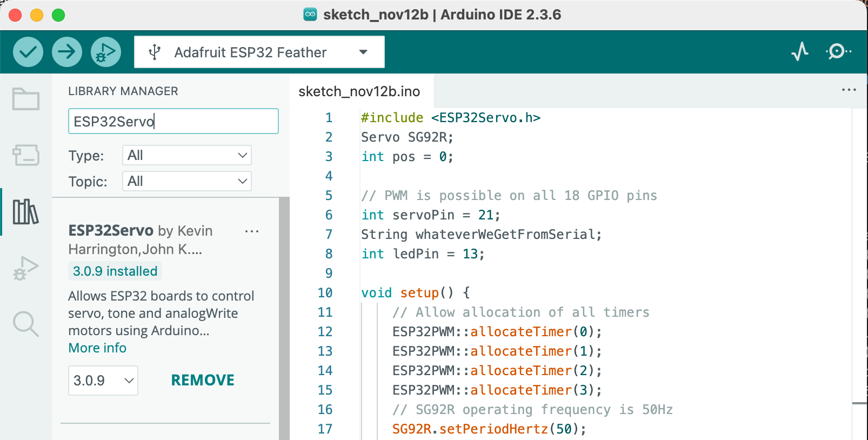Open the Sketchbook folder icon in sidebar
Screen dimensions: 868x440
tap(26, 99)
